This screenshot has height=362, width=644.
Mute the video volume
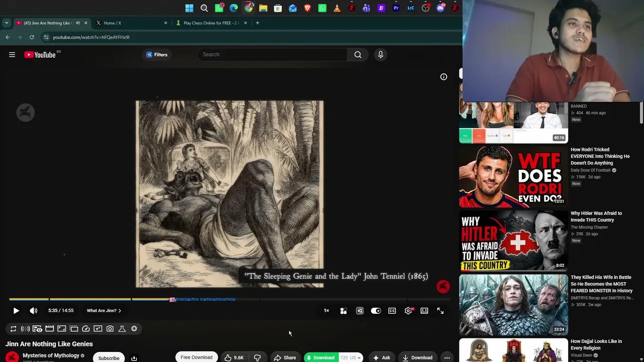pyautogui.click(x=34, y=311)
